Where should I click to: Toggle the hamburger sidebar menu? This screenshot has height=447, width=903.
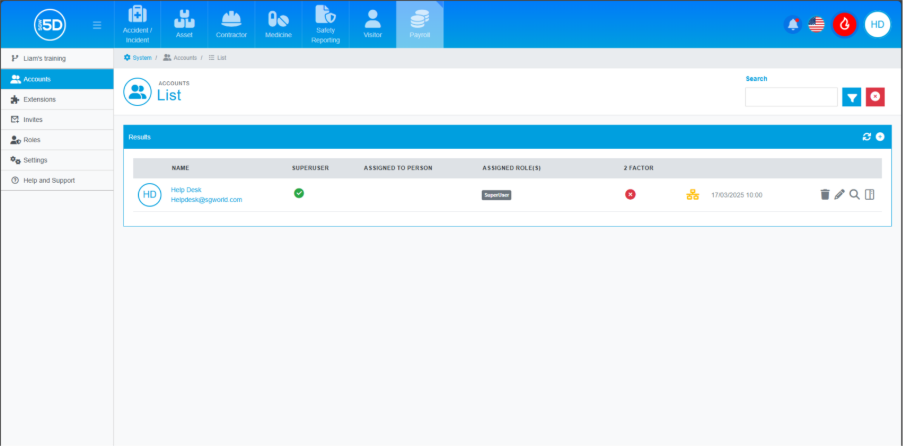coord(97,25)
